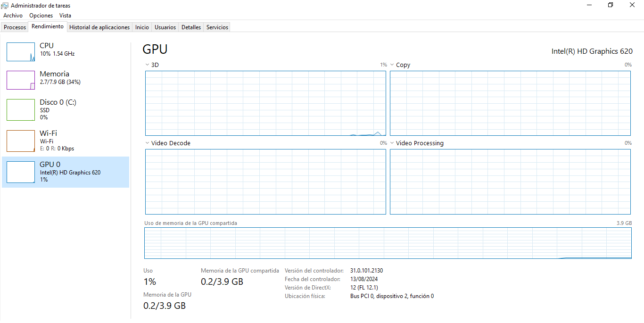Click the shared GPU memory usage graph
644x323 pixels.
pos(388,243)
